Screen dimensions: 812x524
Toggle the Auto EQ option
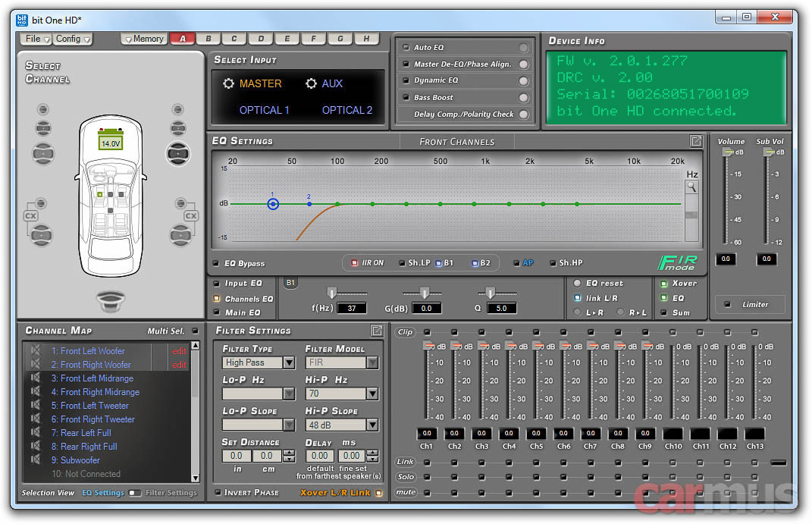click(524, 48)
